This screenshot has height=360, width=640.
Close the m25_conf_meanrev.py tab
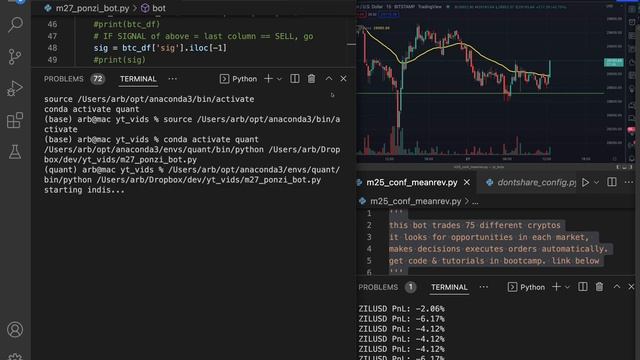click(467, 182)
